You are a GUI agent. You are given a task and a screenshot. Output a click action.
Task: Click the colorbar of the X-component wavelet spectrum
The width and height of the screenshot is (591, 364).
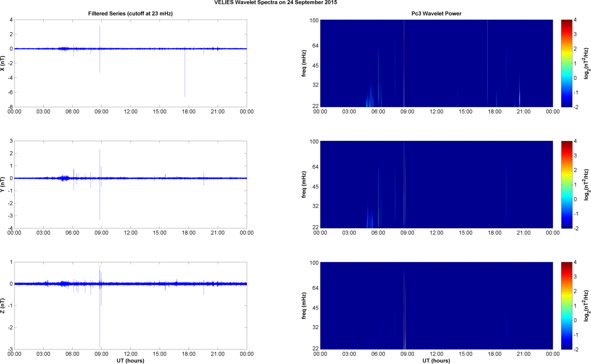(x=567, y=63)
